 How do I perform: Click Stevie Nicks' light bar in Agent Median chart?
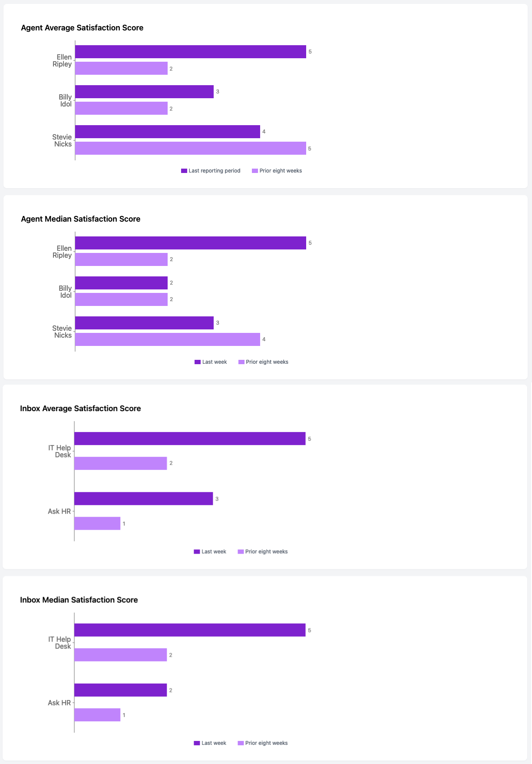pyautogui.click(x=167, y=339)
